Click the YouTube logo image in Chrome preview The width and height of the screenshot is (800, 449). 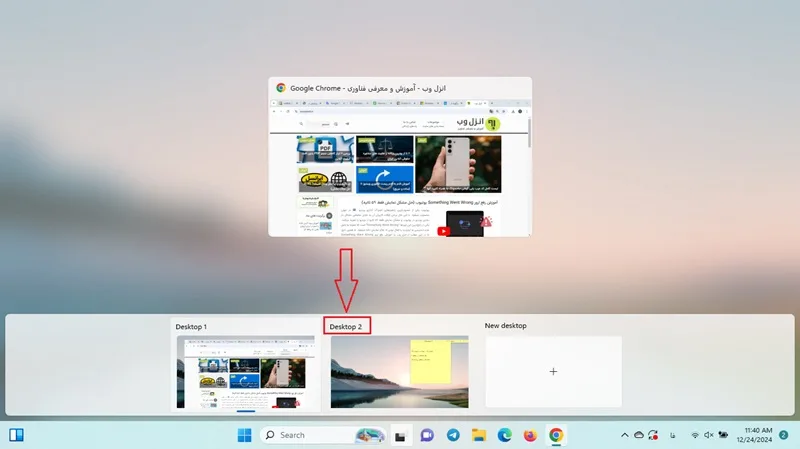click(x=444, y=231)
